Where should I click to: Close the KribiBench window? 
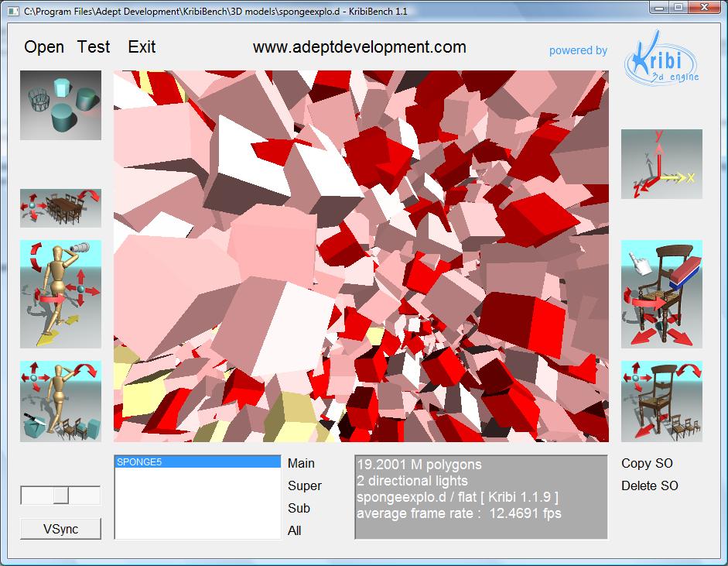point(704,8)
